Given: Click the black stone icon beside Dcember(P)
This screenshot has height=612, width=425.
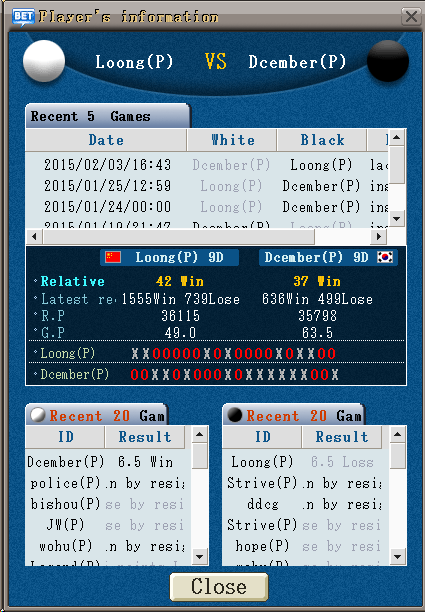Looking at the screenshot, I should click(388, 61).
